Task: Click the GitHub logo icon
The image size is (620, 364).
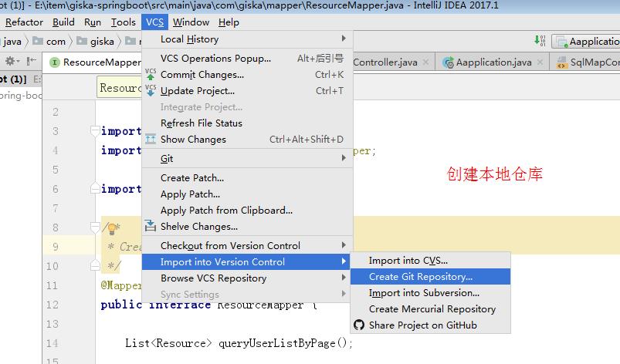Action: 359,325
